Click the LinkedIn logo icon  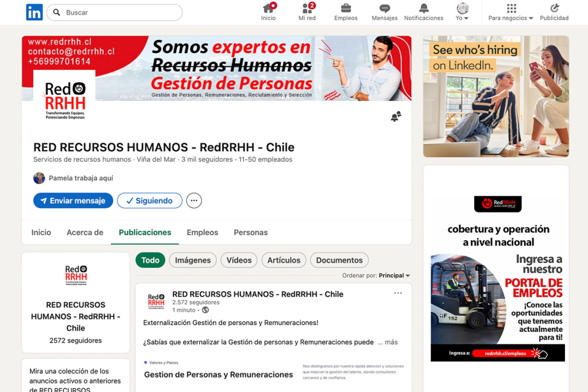[x=34, y=12]
